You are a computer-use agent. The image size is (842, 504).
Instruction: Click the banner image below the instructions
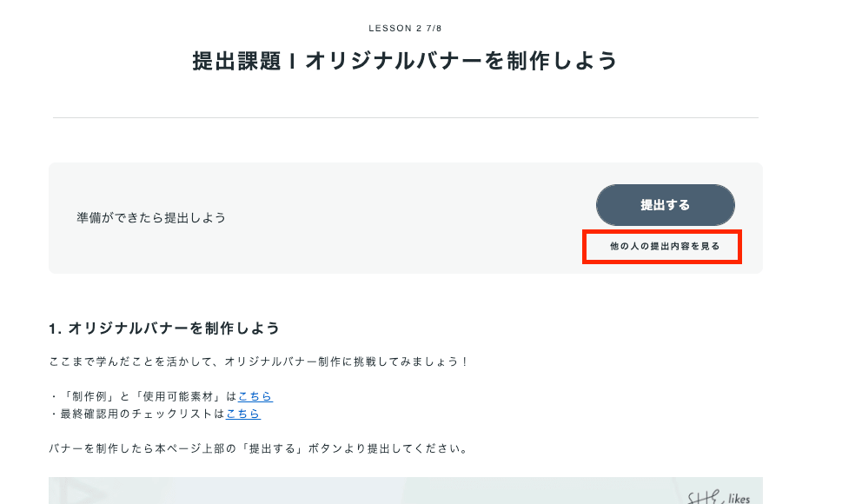pos(405,492)
